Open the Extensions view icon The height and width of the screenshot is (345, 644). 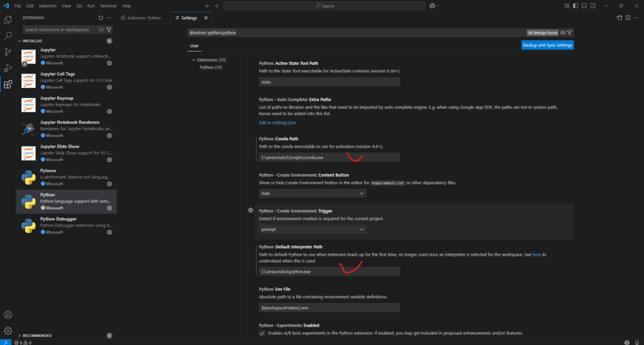[8, 84]
